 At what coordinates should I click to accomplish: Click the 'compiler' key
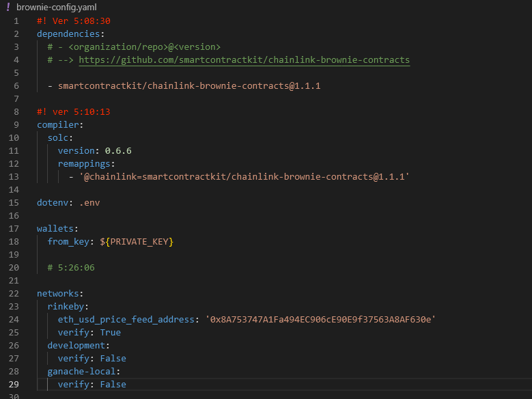click(57, 124)
